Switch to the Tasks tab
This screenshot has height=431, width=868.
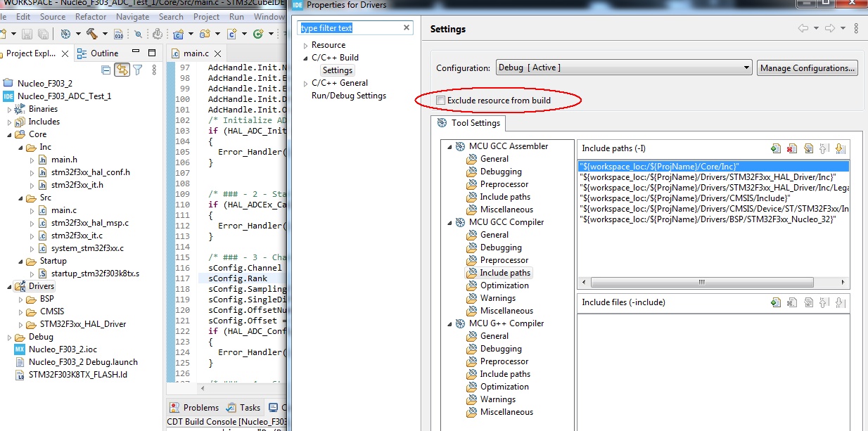[x=250, y=407]
